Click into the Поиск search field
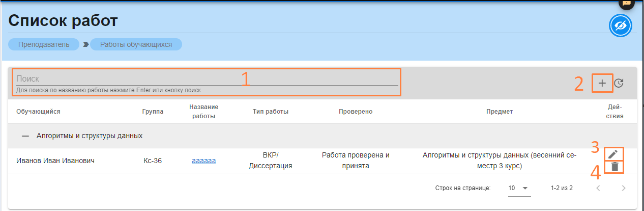Viewport: 644px width, 211px height. tap(203, 79)
